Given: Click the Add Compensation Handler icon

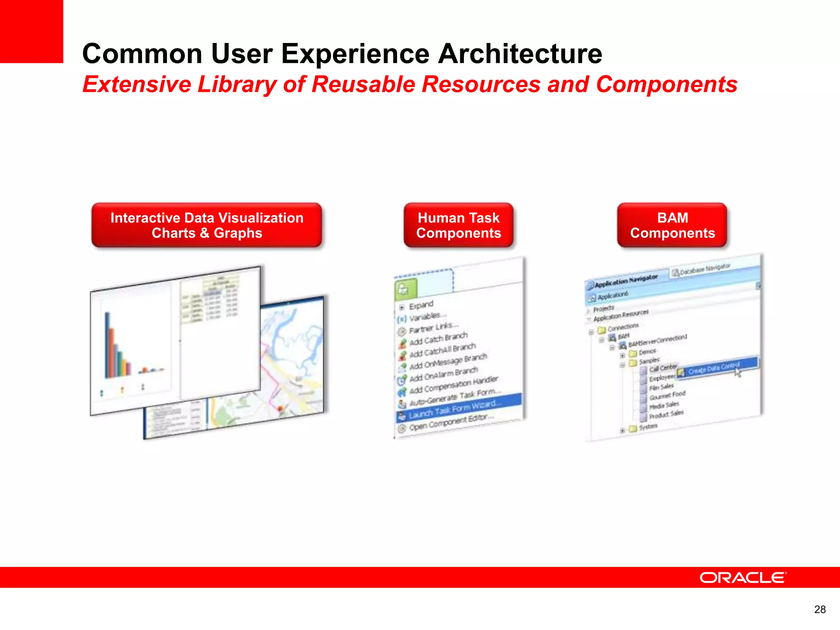Looking at the screenshot, I should (x=402, y=392).
